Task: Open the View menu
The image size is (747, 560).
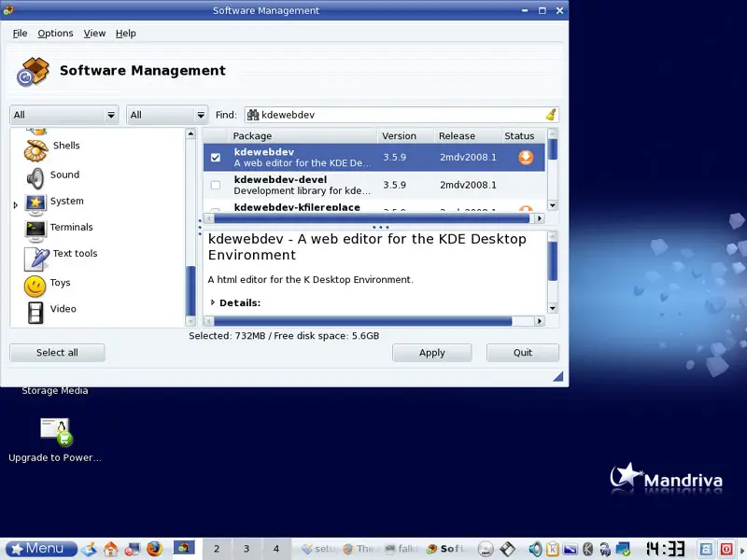Action: (x=94, y=34)
